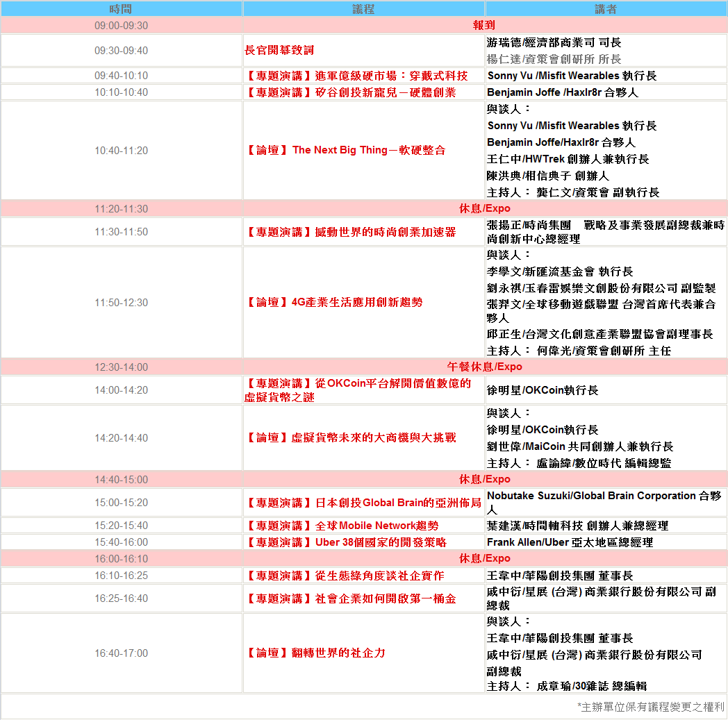Open the 撼動世界的時尚創業加速器 keynote
This screenshot has height=720, width=728.
[x=351, y=232]
